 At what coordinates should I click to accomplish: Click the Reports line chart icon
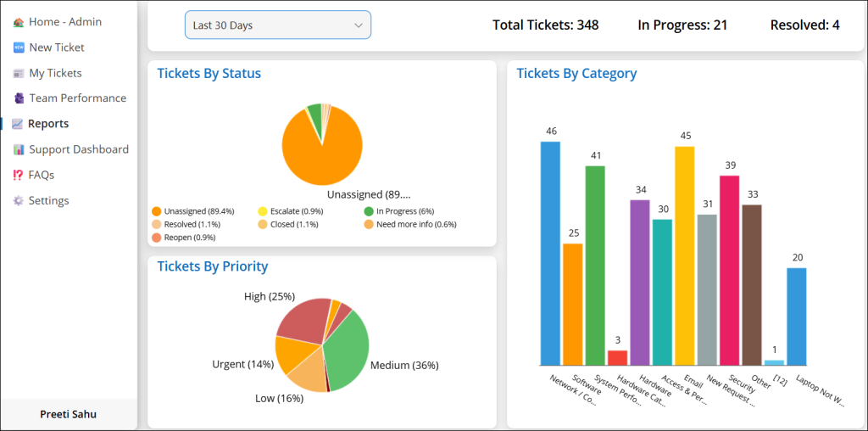pyautogui.click(x=18, y=124)
